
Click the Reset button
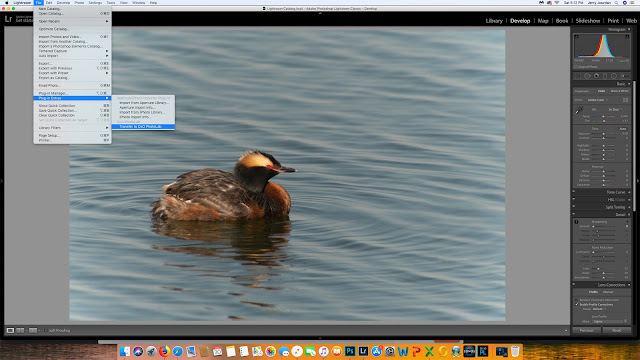tap(617, 331)
